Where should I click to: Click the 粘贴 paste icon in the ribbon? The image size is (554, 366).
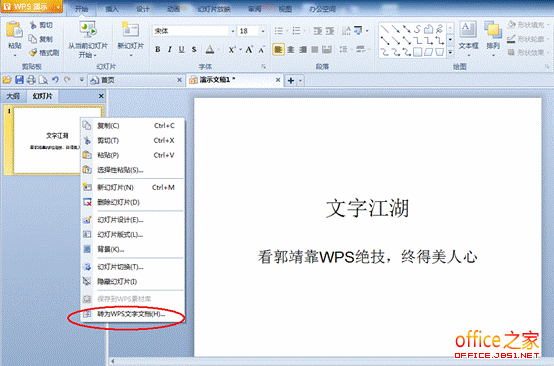pos(14,30)
